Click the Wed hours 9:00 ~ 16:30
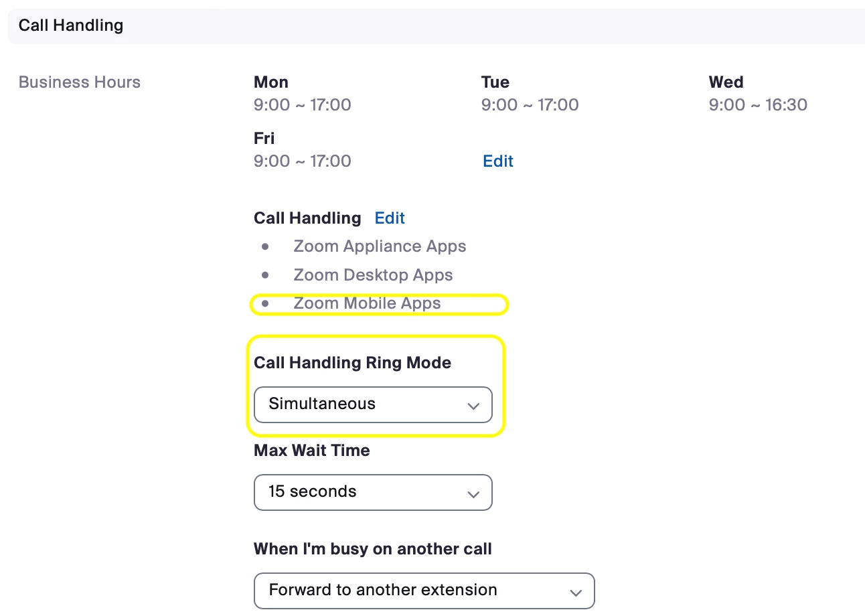 click(x=758, y=105)
